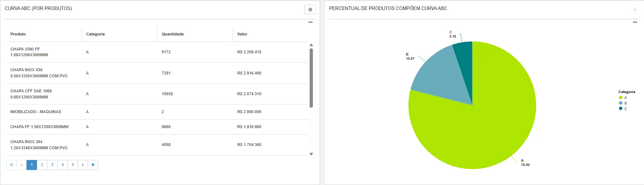Sort by the Categoria column header

point(95,34)
